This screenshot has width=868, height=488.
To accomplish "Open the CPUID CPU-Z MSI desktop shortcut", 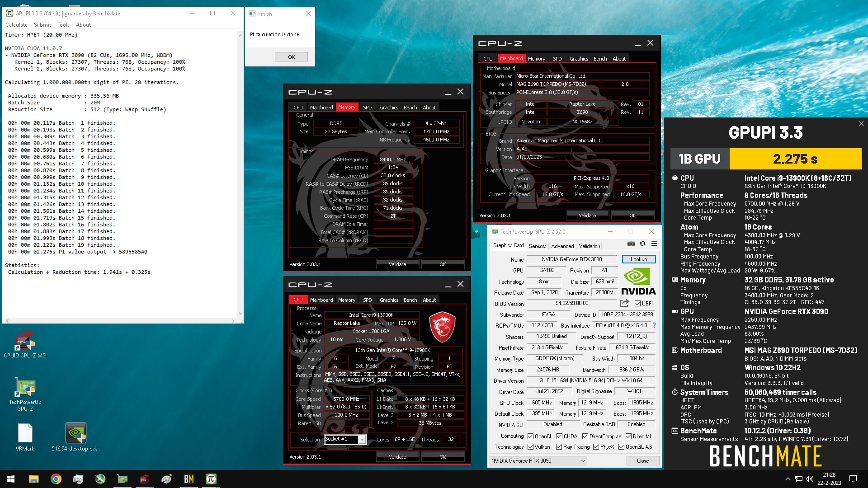I will tap(25, 344).
